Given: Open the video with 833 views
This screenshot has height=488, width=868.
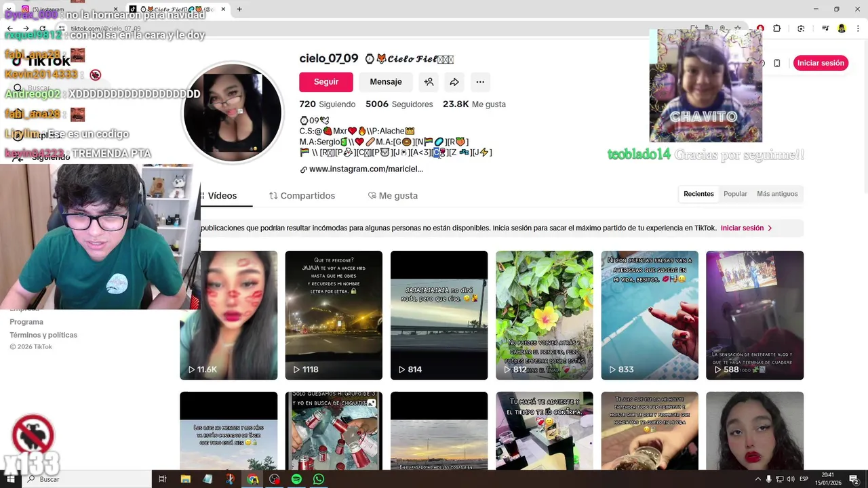Looking at the screenshot, I should (x=650, y=315).
